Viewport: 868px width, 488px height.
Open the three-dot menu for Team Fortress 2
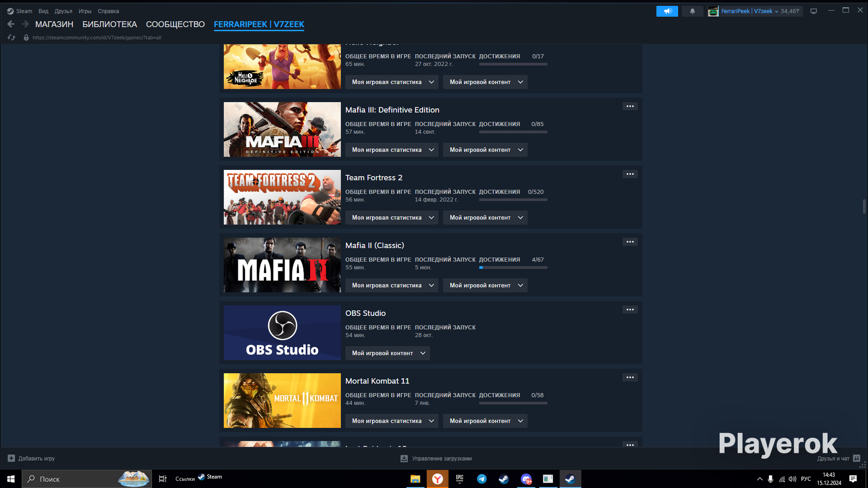point(630,174)
